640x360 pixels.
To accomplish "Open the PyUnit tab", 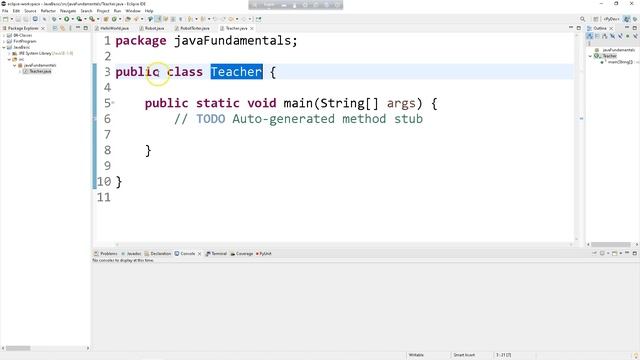I will 264,253.
